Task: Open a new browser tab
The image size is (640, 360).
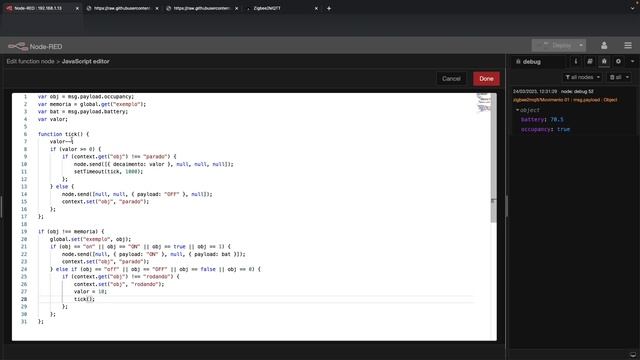Action: point(329,8)
